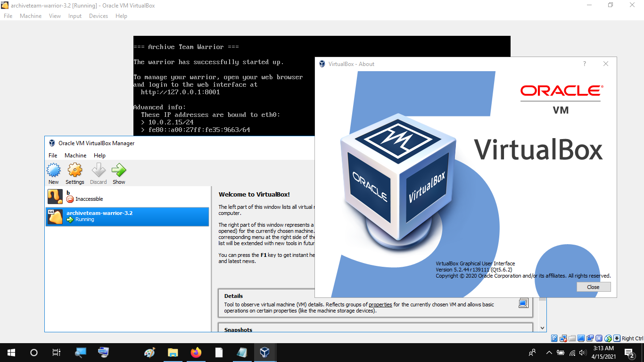Image resolution: width=644 pixels, height=362 pixels.
Task: Open the Input menu
Action: [75, 16]
